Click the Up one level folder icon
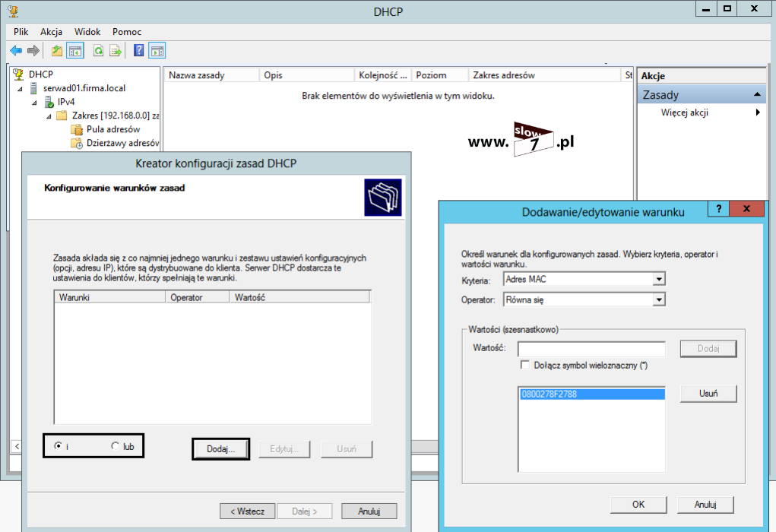Image resolution: width=776 pixels, height=532 pixels. tap(57, 51)
